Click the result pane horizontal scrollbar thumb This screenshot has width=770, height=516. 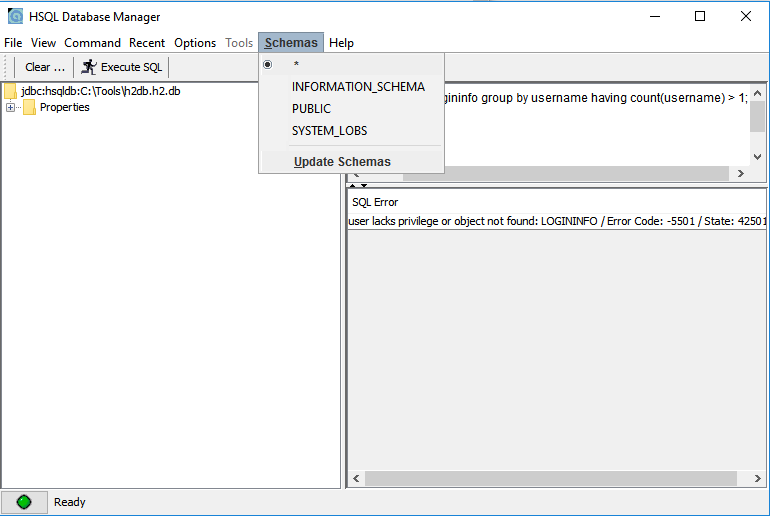point(550,478)
